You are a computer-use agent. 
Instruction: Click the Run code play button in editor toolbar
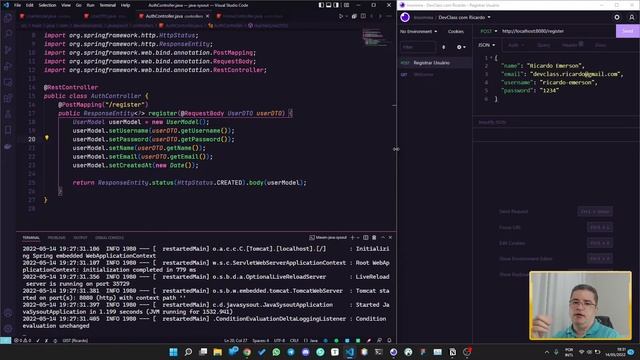[x=341, y=16]
